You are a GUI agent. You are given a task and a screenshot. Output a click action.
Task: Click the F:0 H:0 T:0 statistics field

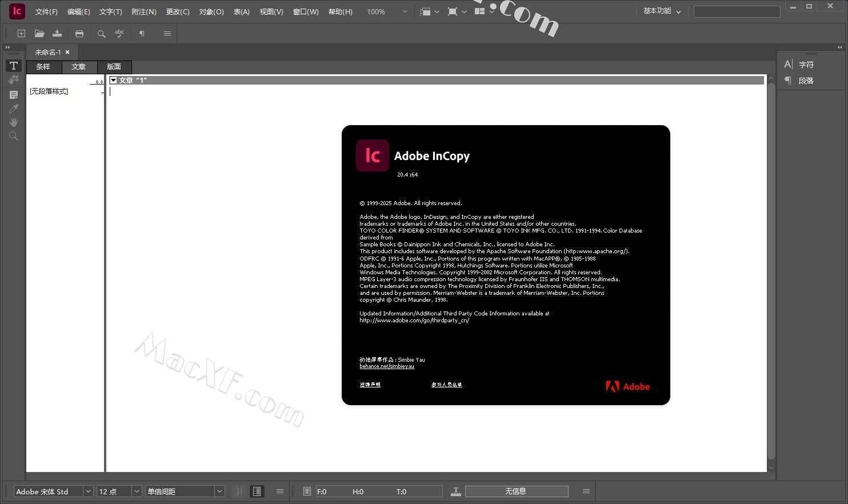tap(379, 491)
